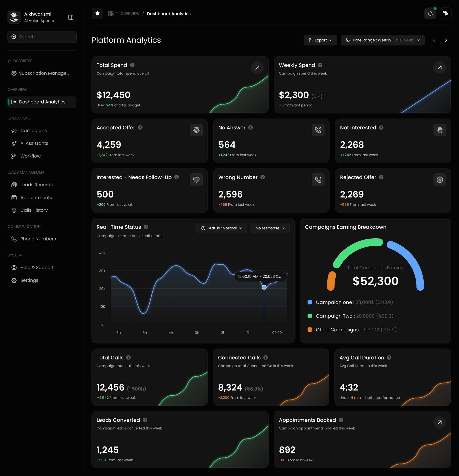The height and width of the screenshot is (476, 459).
Task: Open Calls History via its phone icon
Action: click(14, 210)
